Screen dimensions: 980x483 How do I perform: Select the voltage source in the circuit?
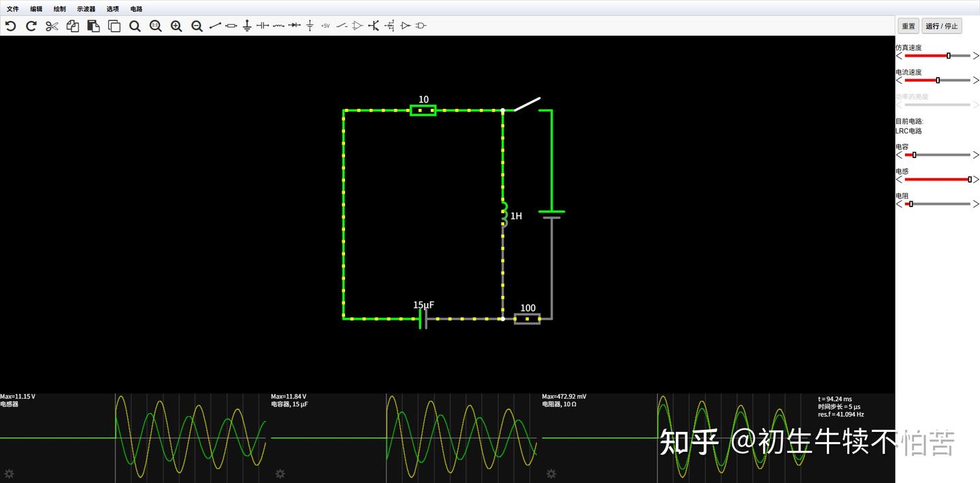tap(552, 214)
